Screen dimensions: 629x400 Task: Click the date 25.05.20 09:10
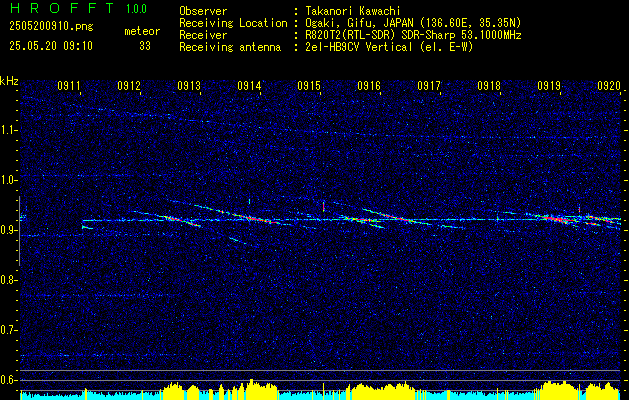(x=51, y=46)
